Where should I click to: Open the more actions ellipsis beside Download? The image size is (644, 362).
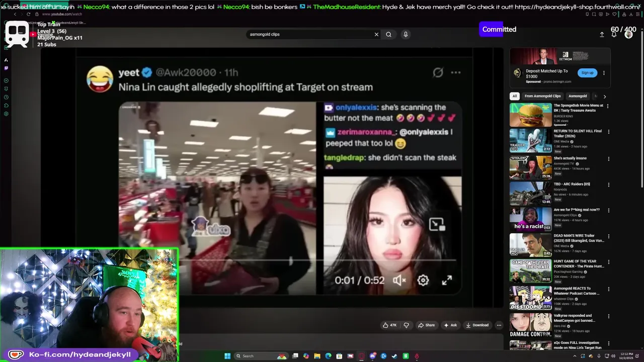click(x=499, y=325)
